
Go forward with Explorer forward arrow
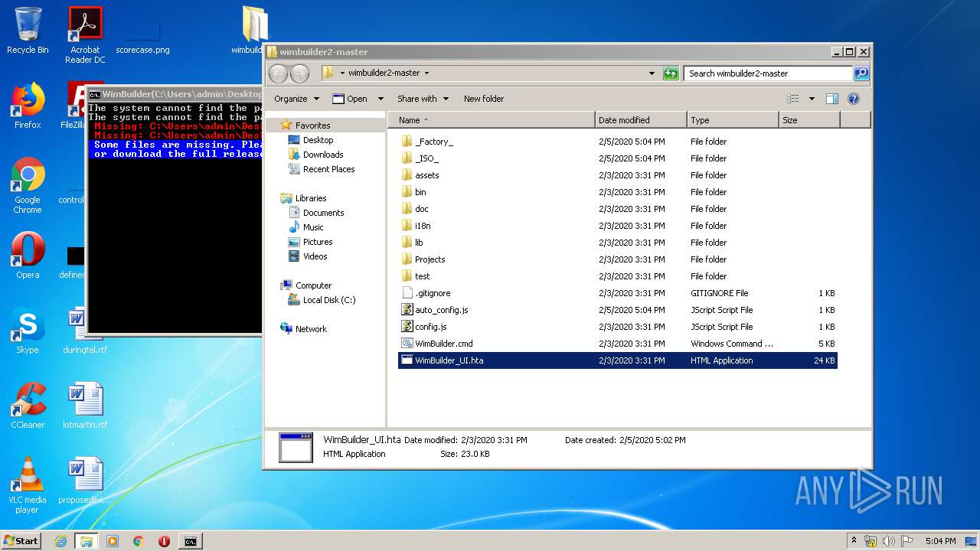[x=299, y=73]
